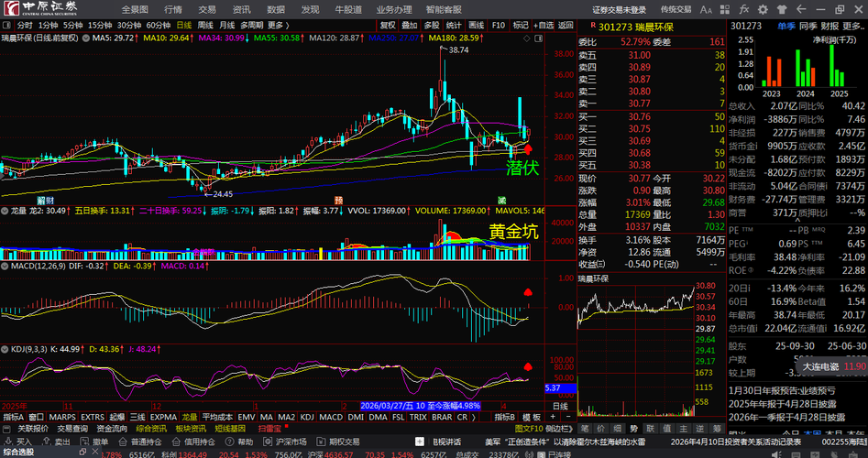This screenshot has width=868, height=458.
Task: Select the 单季 financial view
Action: pyautogui.click(x=786, y=26)
